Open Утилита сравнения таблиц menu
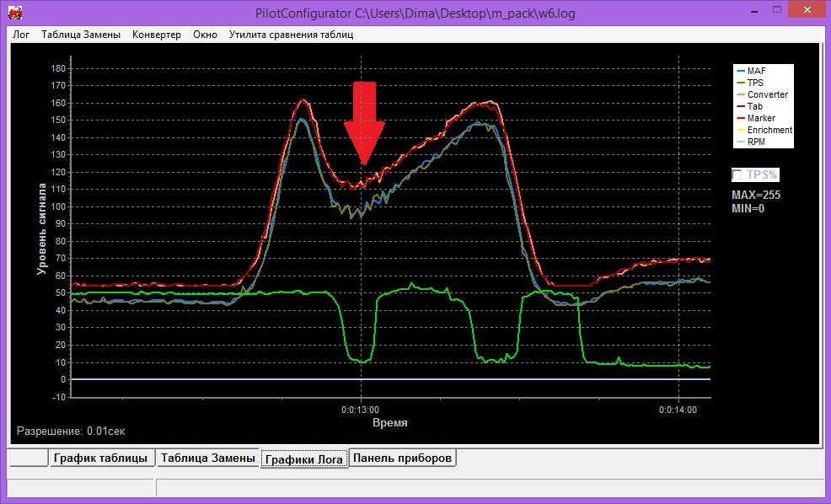 point(291,35)
